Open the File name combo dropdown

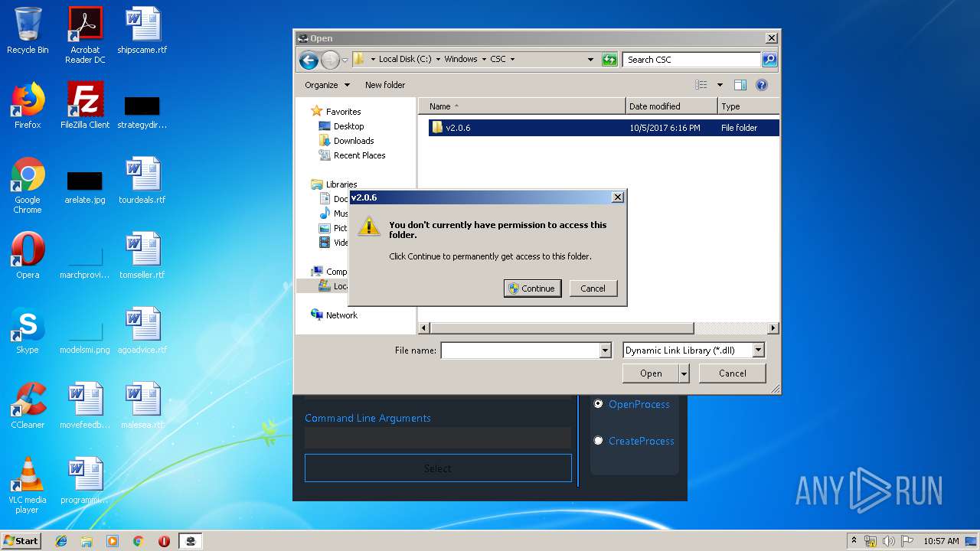coord(605,350)
